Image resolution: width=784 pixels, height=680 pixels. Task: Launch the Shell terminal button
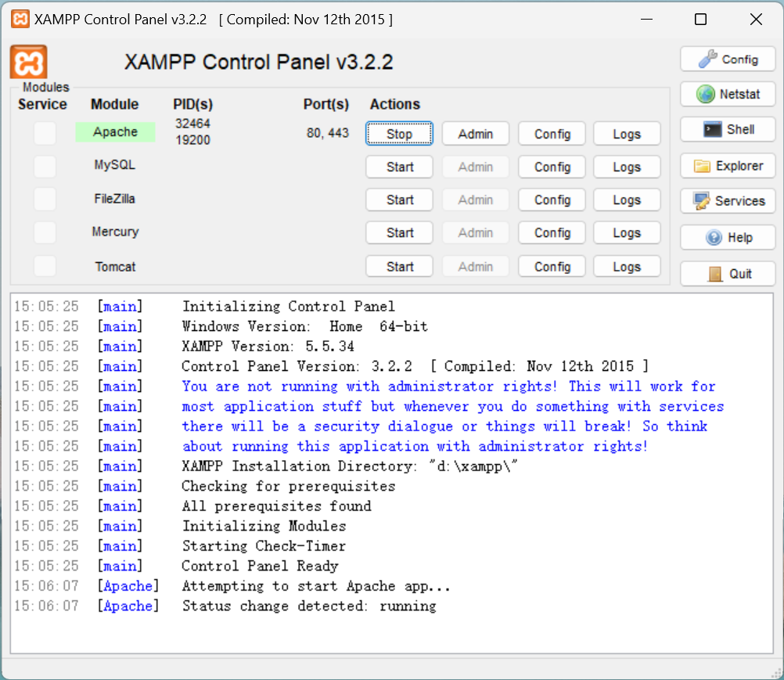(x=728, y=129)
